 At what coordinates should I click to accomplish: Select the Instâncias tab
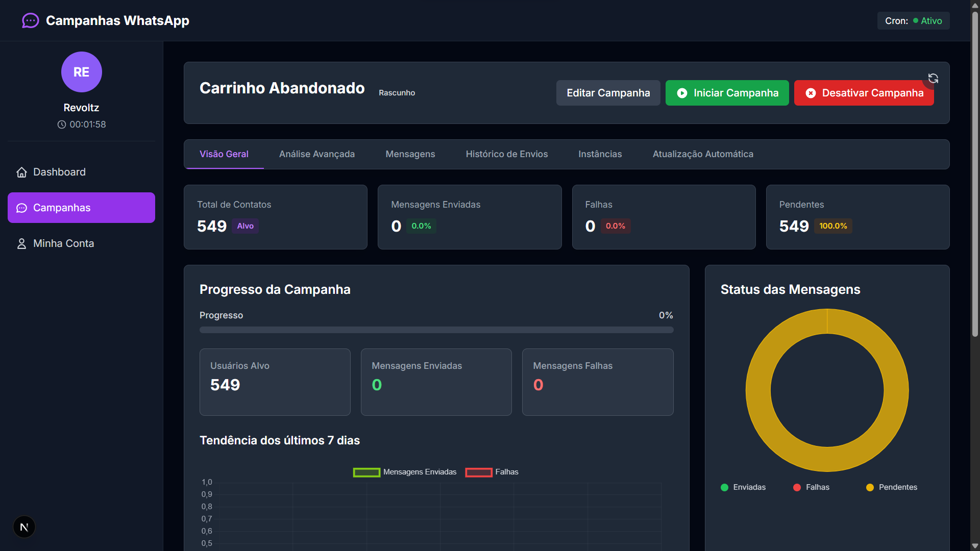[x=600, y=154]
